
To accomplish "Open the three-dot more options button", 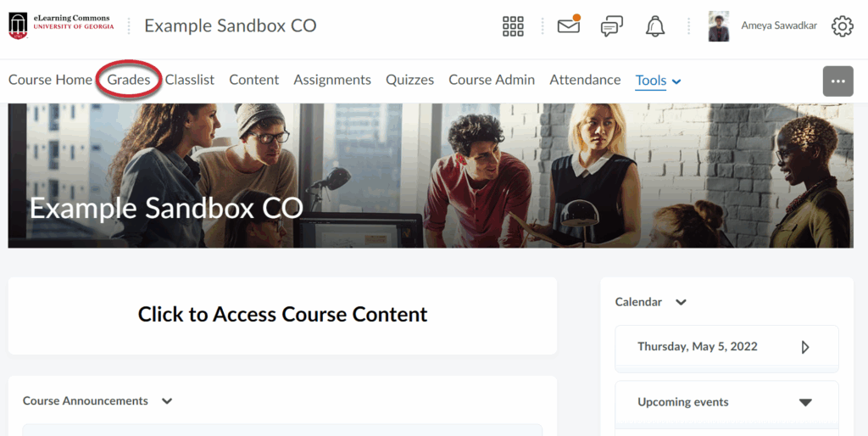I will click(837, 81).
